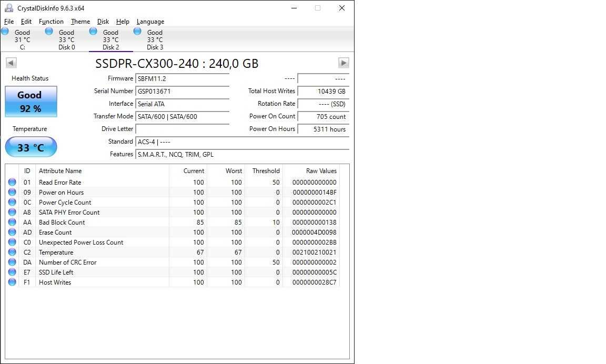Click the Unexpected Power Loss Count name
606x364 pixels.
(x=81, y=242)
